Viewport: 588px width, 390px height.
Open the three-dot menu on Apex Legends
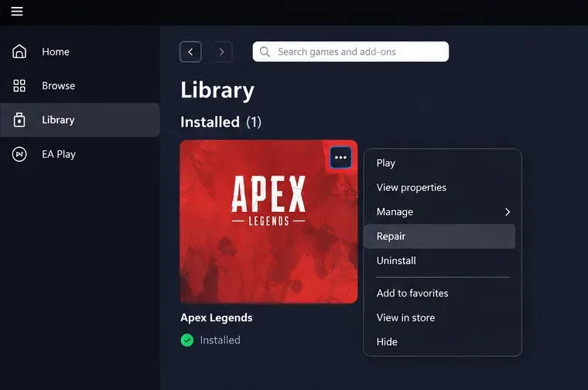click(x=340, y=158)
